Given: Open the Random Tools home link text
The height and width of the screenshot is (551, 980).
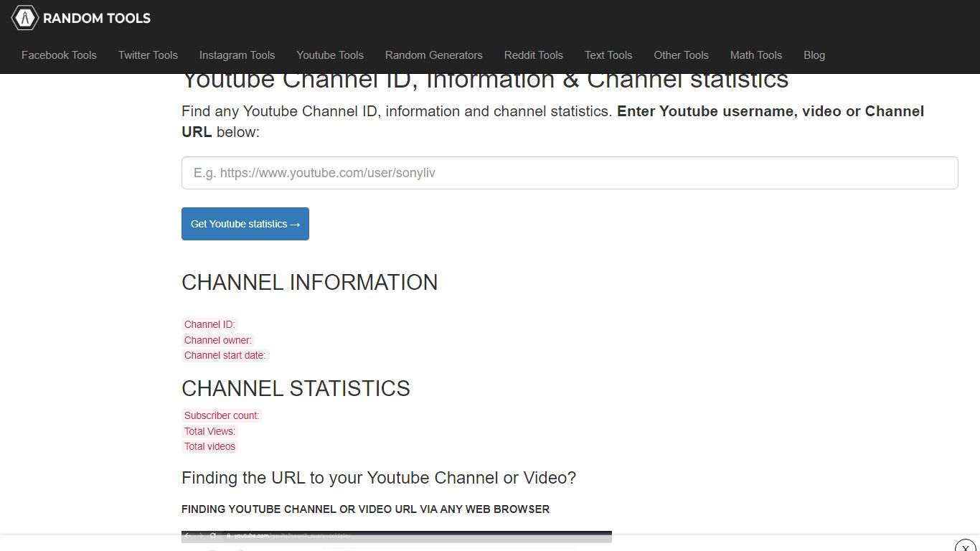Looking at the screenshot, I should [97, 18].
